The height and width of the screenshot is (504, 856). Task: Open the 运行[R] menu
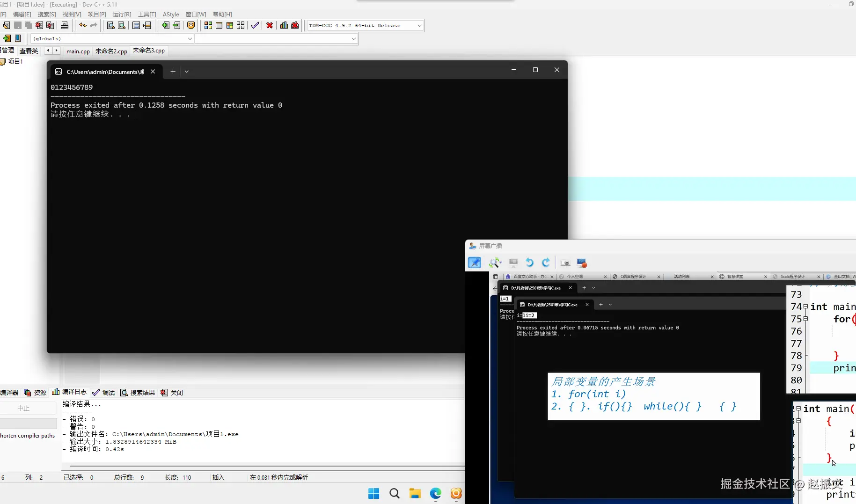(122, 14)
